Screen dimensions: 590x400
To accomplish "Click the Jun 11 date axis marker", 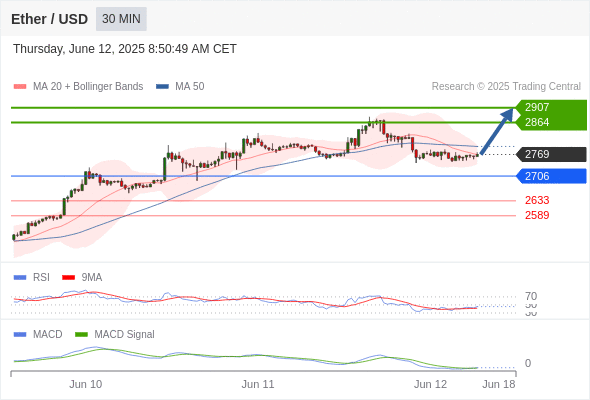I will [258, 384].
